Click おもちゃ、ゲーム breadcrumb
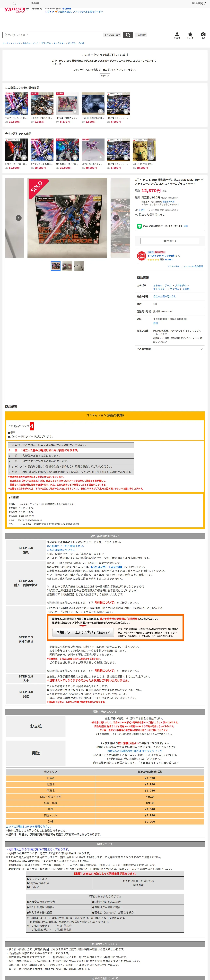 click(30, 43)
